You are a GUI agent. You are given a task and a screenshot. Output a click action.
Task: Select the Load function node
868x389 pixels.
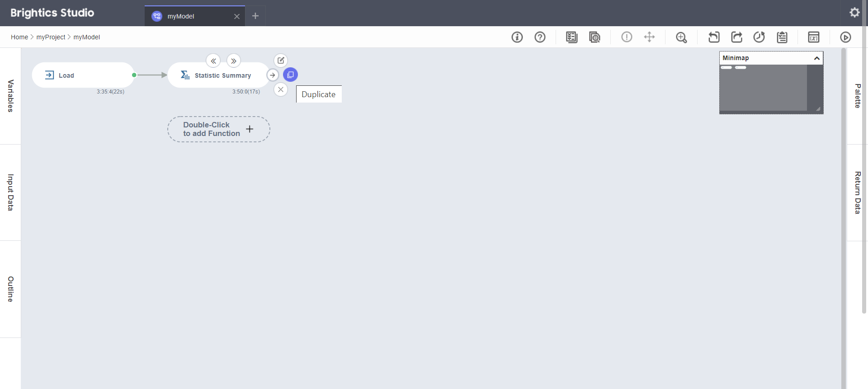click(83, 75)
